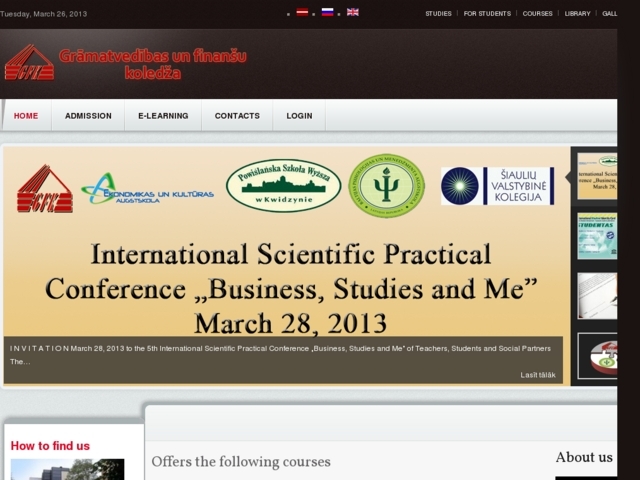Choose the British flag for English
Screen dimensions: 640x480
[352, 13]
